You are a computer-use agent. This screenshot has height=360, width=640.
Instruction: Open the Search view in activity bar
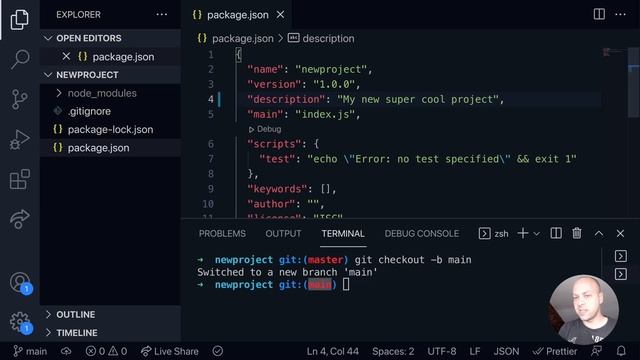pos(20,59)
